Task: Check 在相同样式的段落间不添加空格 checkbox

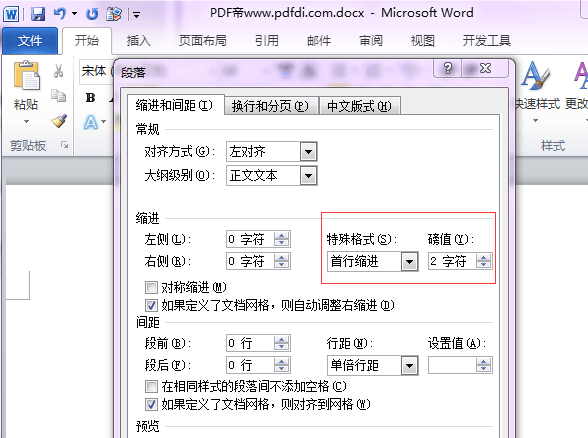Action: [x=151, y=386]
